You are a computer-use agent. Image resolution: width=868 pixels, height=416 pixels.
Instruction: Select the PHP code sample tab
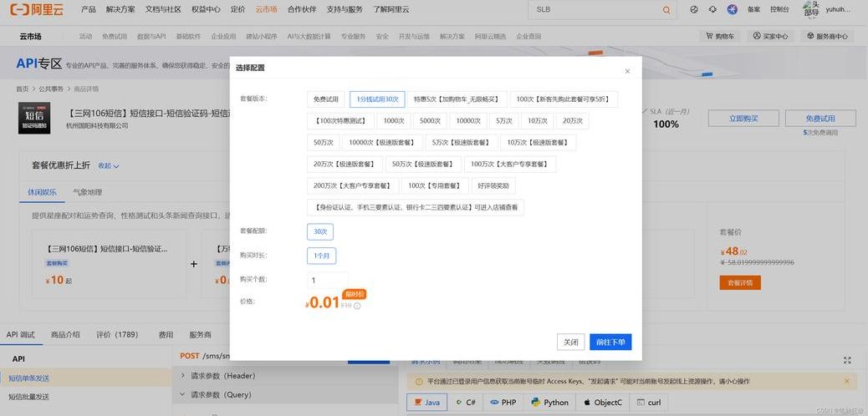[x=503, y=402]
